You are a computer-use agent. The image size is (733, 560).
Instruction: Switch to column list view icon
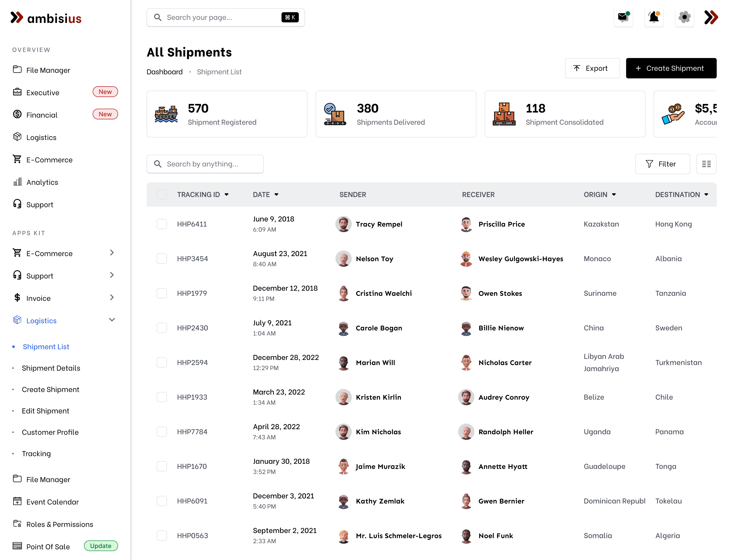[706, 164]
